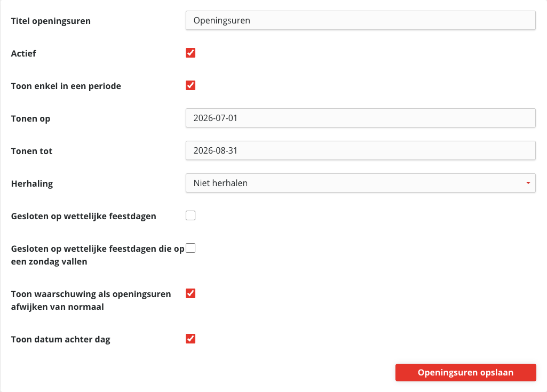Toggle Toon datum achter dag checkbox
The height and width of the screenshot is (392, 547).
(x=191, y=339)
